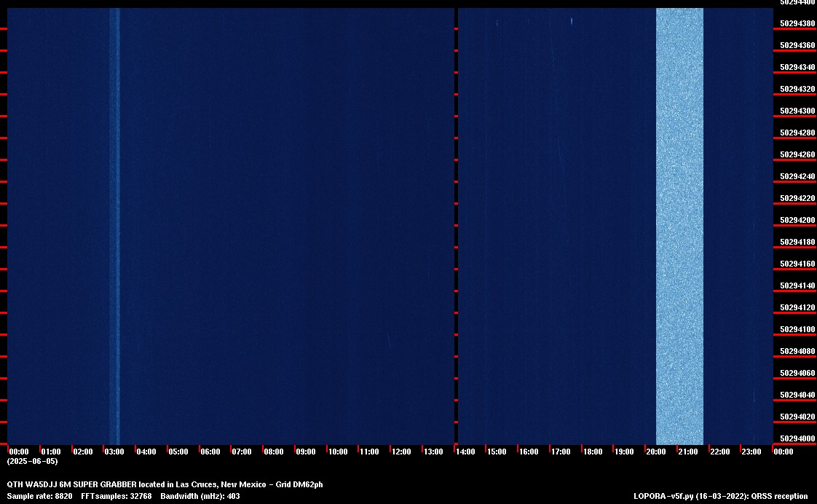Click the 16:00 time axis label

(529, 452)
